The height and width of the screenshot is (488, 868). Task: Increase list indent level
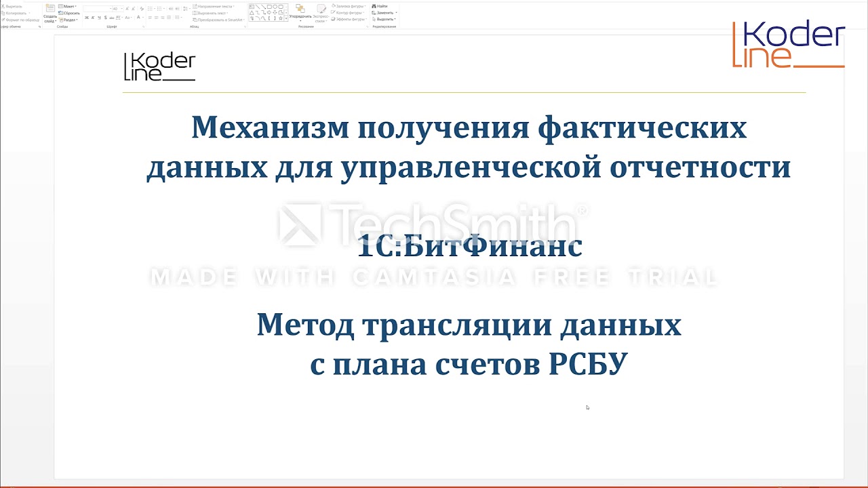(x=177, y=9)
